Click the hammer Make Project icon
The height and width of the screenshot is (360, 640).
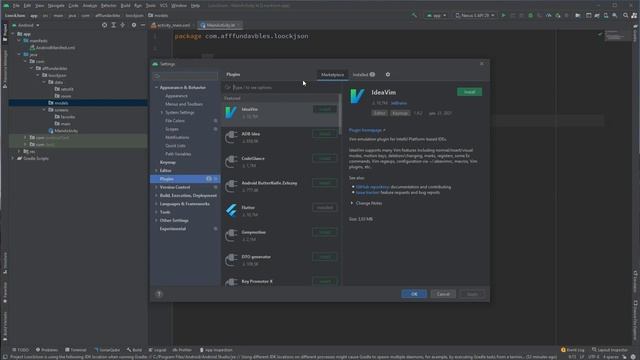pos(414,16)
